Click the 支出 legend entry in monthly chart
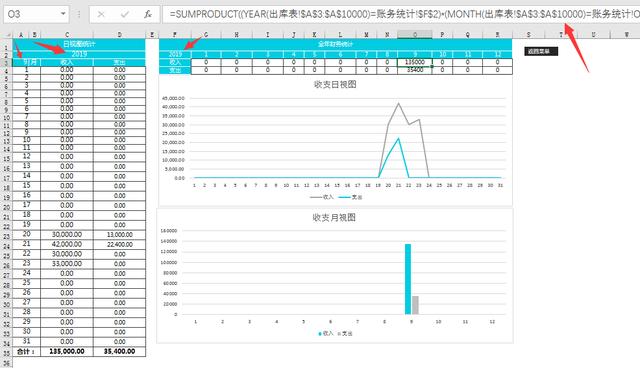This screenshot has width=640, height=368. coord(345,333)
